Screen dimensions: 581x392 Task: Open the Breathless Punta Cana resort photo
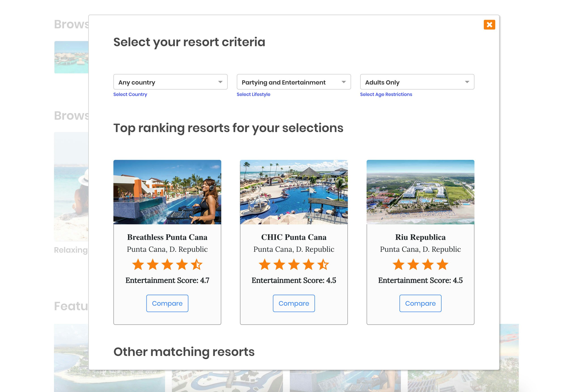[167, 192]
